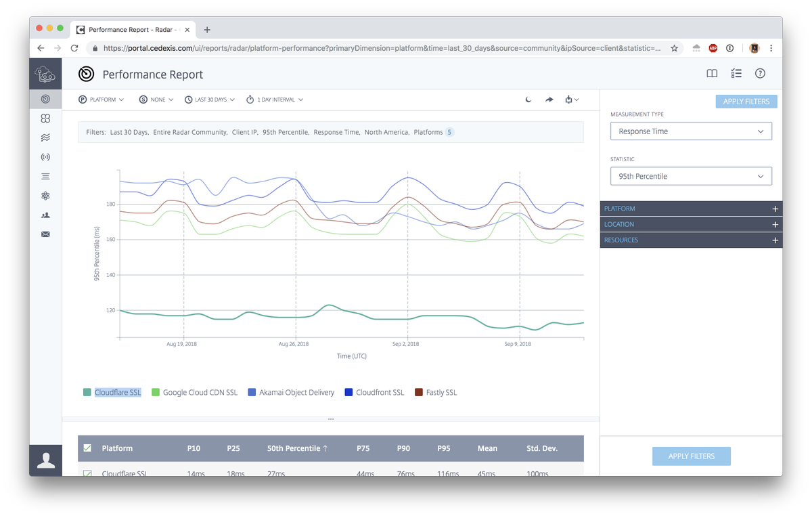Open the wavy lines sidebar icon
812x518 pixels.
pyautogui.click(x=45, y=137)
